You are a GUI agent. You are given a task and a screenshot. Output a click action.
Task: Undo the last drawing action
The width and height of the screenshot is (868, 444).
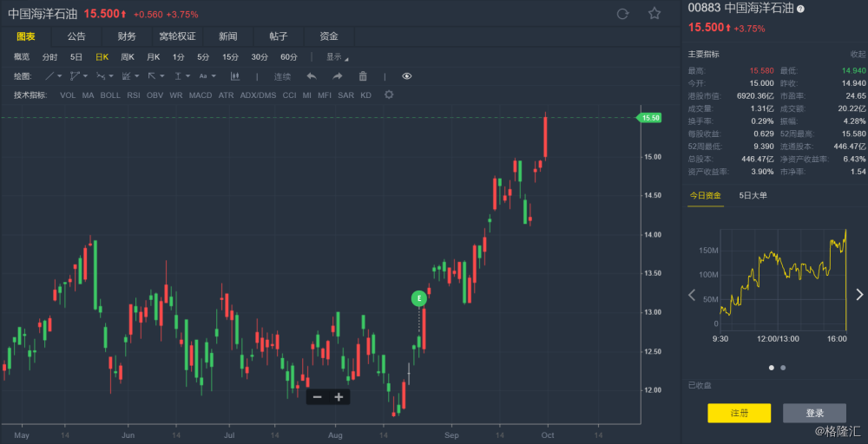pyautogui.click(x=312, y=76)
